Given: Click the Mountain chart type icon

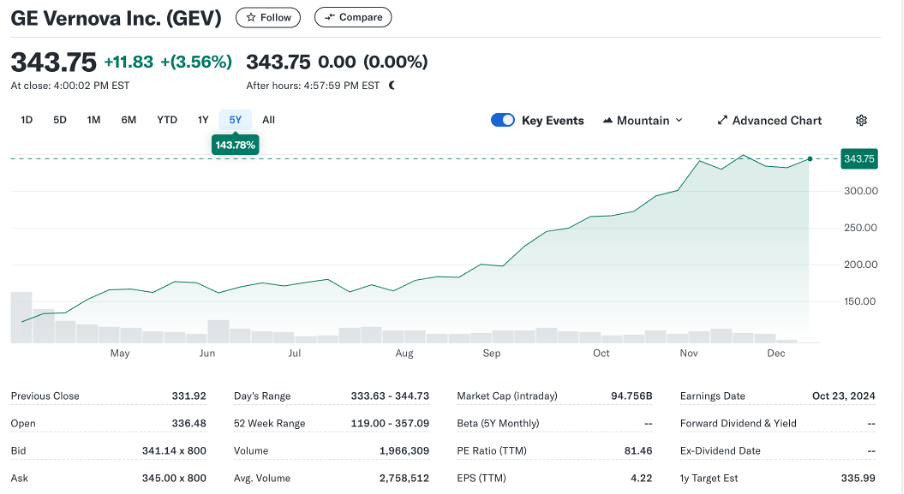Looking at the screenshot, I should point(607,120).
